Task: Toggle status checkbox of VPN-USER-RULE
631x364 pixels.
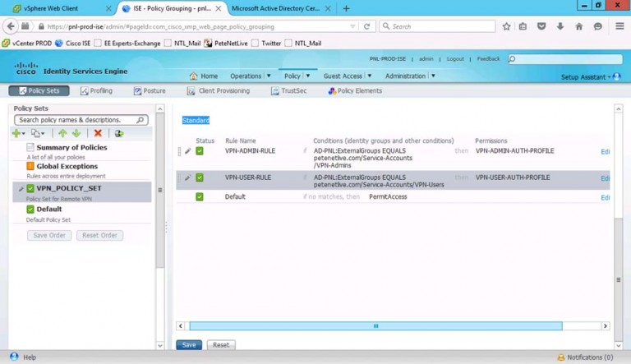Action: point(200,177)
